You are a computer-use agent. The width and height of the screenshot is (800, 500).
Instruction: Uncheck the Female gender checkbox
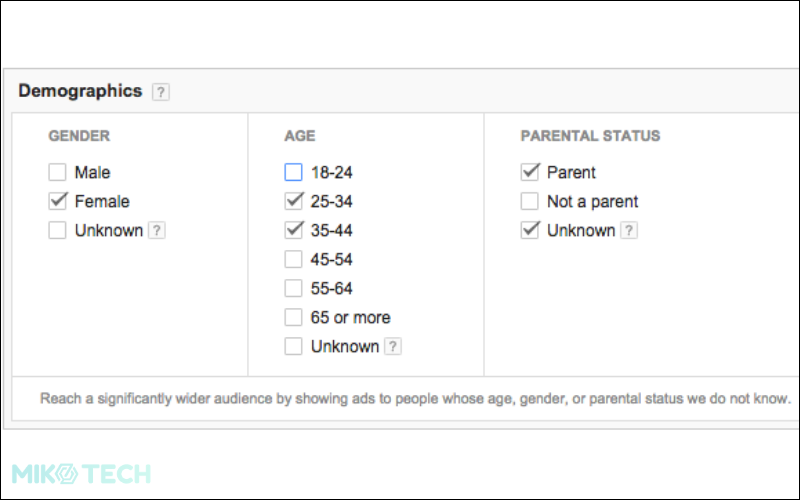pyautogui.click(x=57, y=201)
